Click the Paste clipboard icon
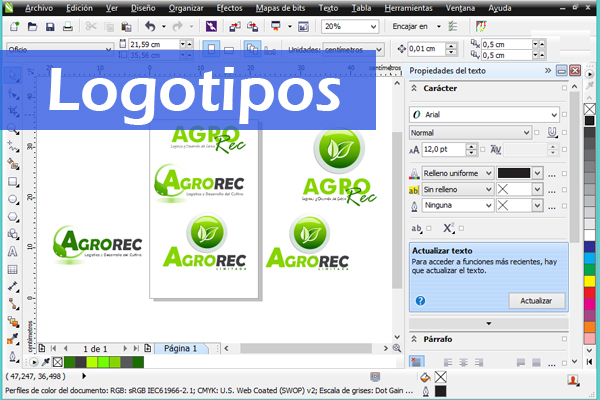The image size is (600, 400). pyautogui.click(x=126, y=26)
